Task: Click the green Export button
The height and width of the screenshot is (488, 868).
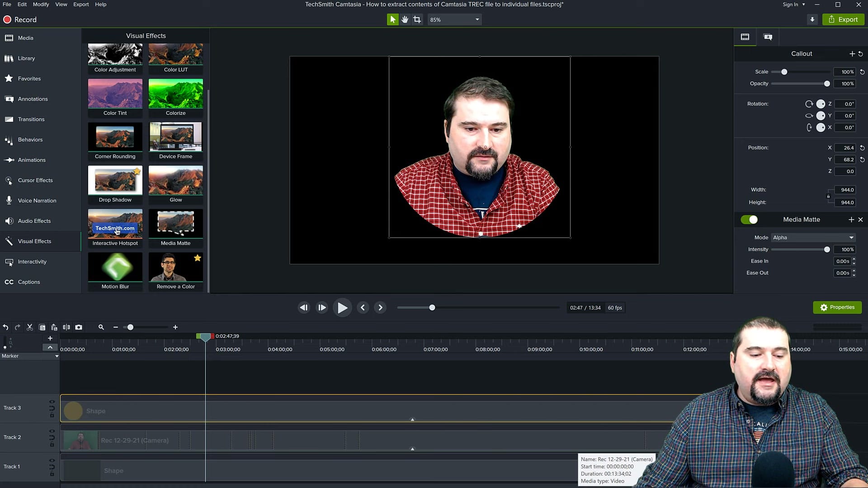Action: tap(843, 19)
